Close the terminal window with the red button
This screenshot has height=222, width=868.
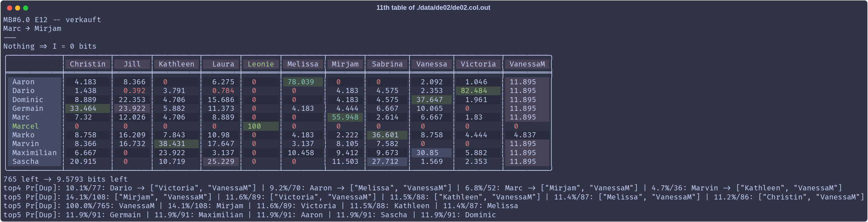(x=9, y=8)
